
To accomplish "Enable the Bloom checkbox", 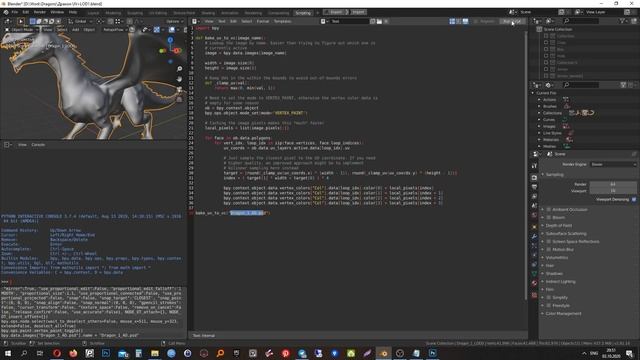I will (549, 218).
